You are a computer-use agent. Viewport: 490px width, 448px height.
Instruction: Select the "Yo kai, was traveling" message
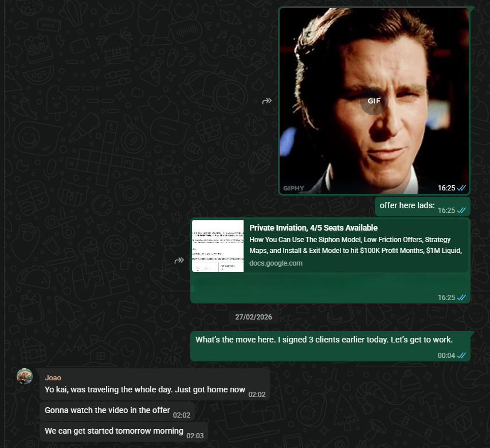[x=144, y=390]
